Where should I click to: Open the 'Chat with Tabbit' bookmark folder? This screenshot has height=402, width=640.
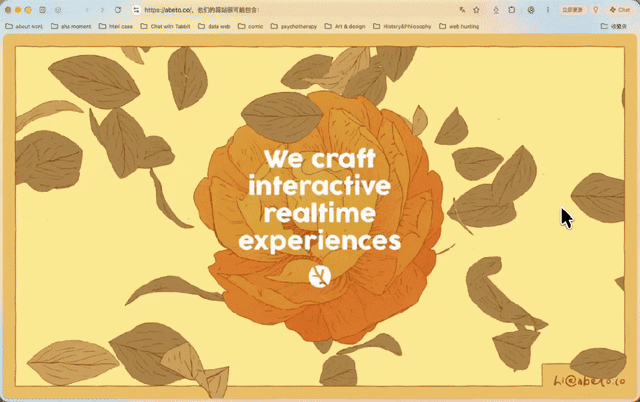(x=165, y=26)
